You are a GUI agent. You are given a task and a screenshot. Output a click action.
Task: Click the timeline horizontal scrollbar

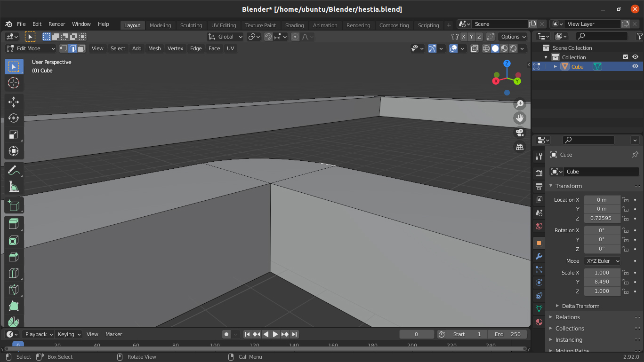265,349
